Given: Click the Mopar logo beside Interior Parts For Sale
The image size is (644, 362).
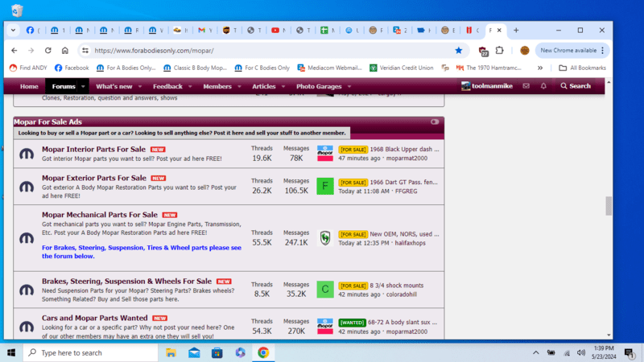Looking at the screenshot, I should point(27,154).
